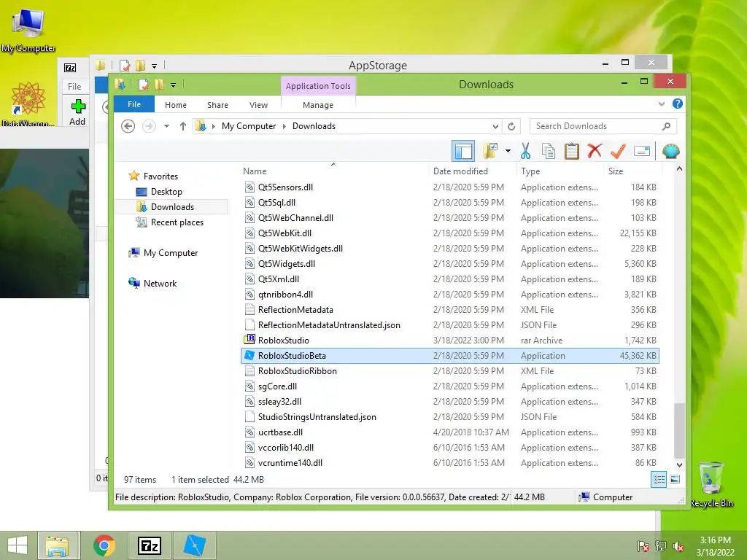The image size is (747, 560).
Task: Switch to details view in status bar
Action: [659, 480]
